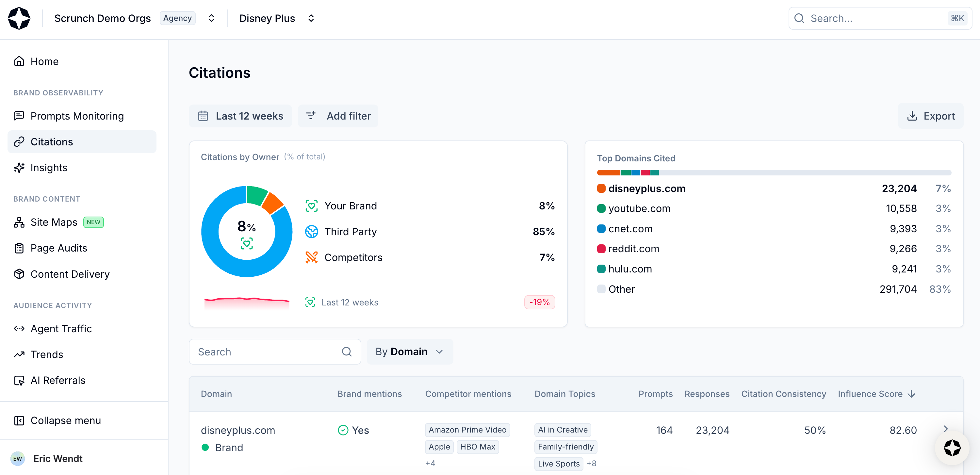Open the floating Scrunch assistant button
Viewport: 980px width, 475px height.
952,448
